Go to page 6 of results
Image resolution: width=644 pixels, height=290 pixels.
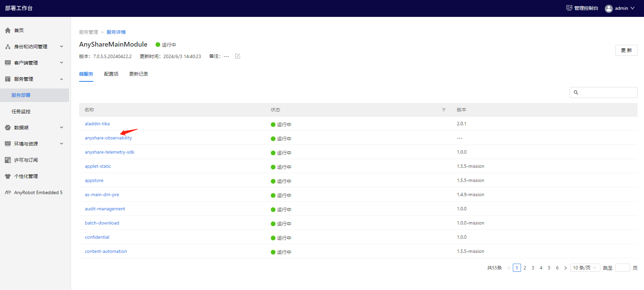click(557, 268)
